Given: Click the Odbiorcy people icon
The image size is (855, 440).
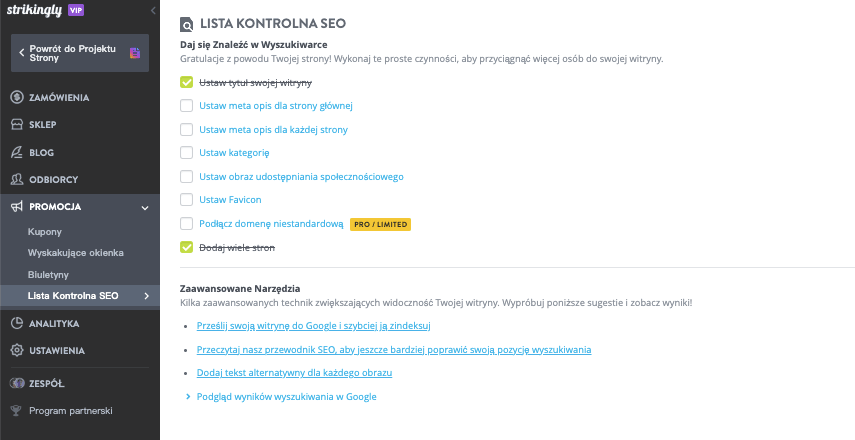Looking at the screenshot, I should pyautogui.click(x=17, y=180).
